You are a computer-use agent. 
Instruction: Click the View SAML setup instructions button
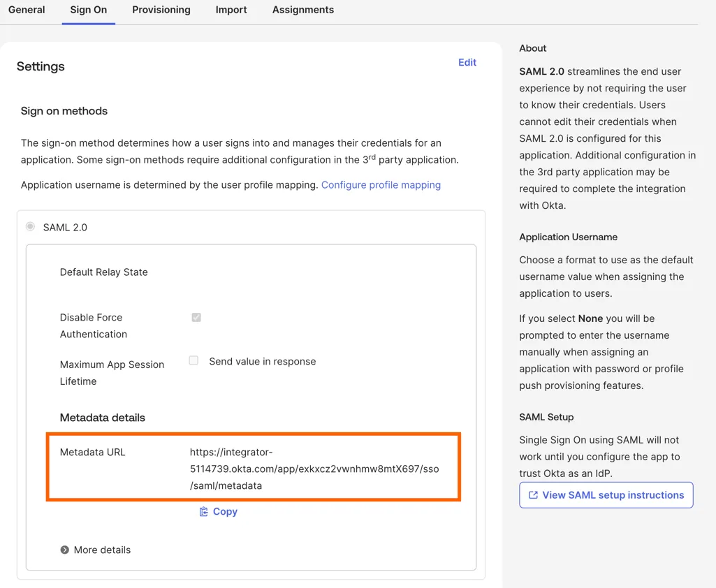606,495
